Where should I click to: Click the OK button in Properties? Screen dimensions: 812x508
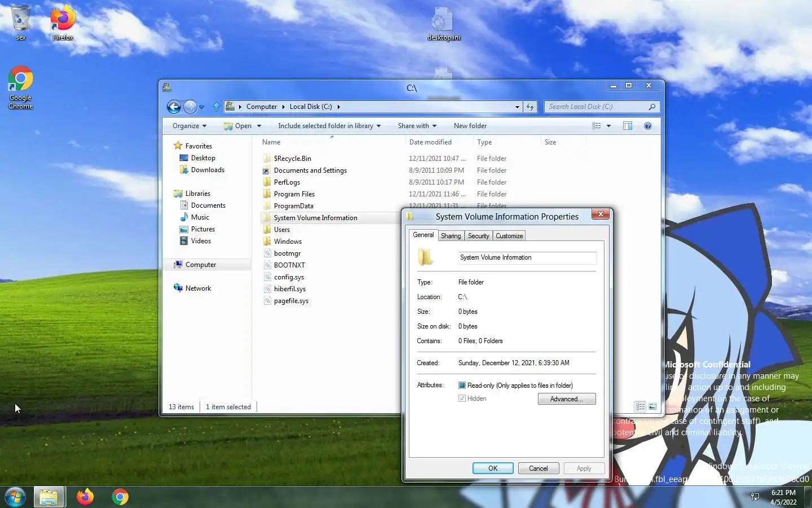(x=493, y=468)
